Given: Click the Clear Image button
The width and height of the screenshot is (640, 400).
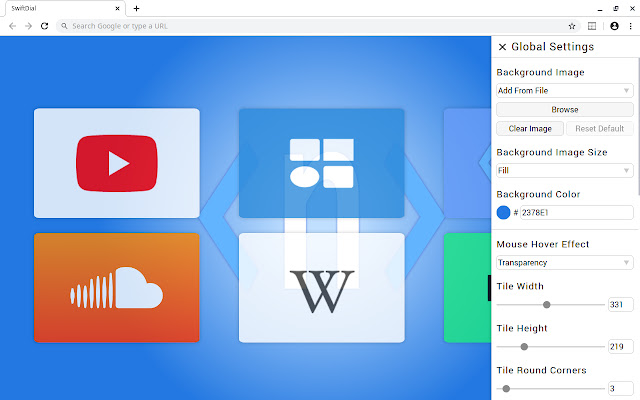Looking at the screenshot, I should (530, 129).
